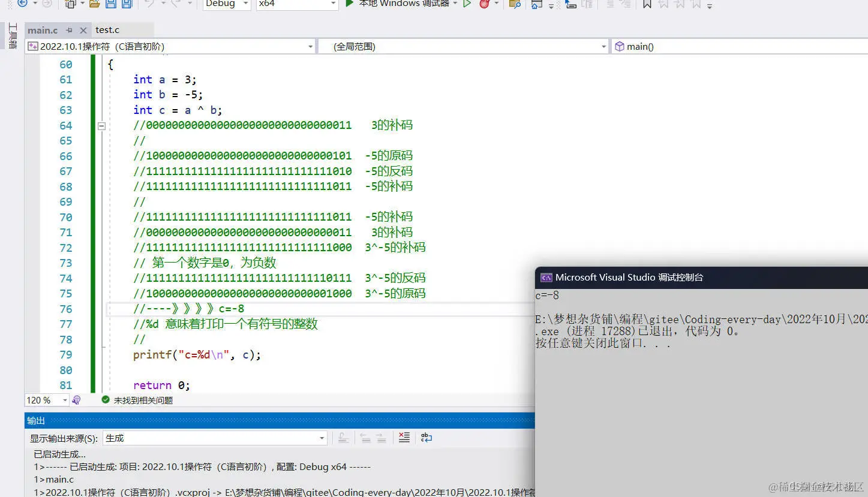This screenshot has width=868, height=497.
Task: Click the purple IntelliCode icon beside zoom
Action: pyautogui.click(x=76, y=400)
